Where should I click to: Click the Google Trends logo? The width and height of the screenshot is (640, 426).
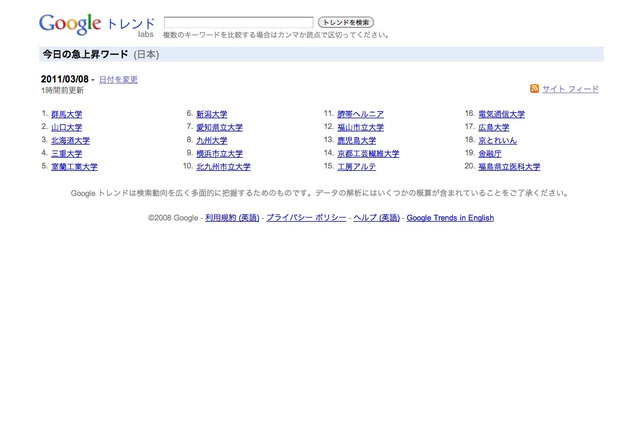(x=96, y=24)
